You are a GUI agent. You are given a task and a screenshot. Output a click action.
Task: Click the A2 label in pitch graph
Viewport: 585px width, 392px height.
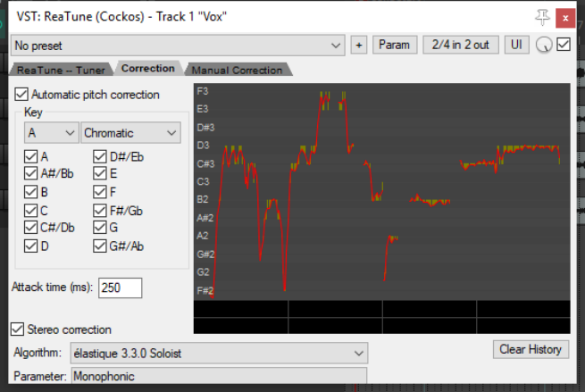(x=203, y=236)
